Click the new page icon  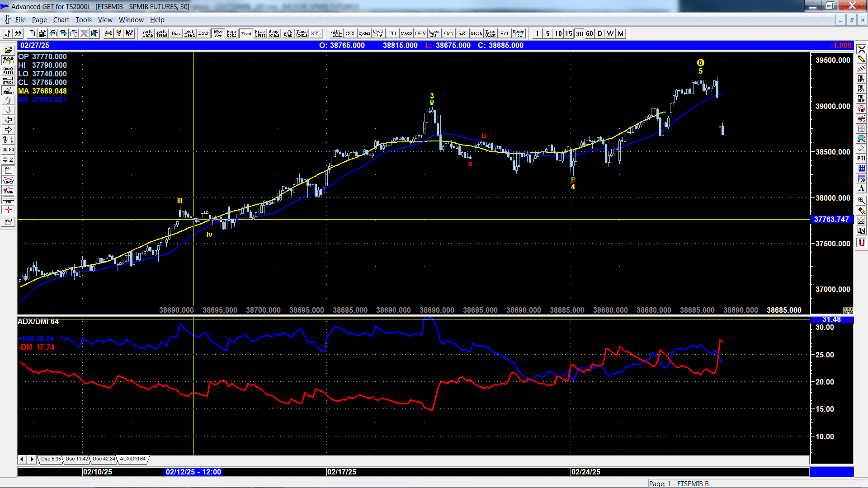(x=32, y=33)
